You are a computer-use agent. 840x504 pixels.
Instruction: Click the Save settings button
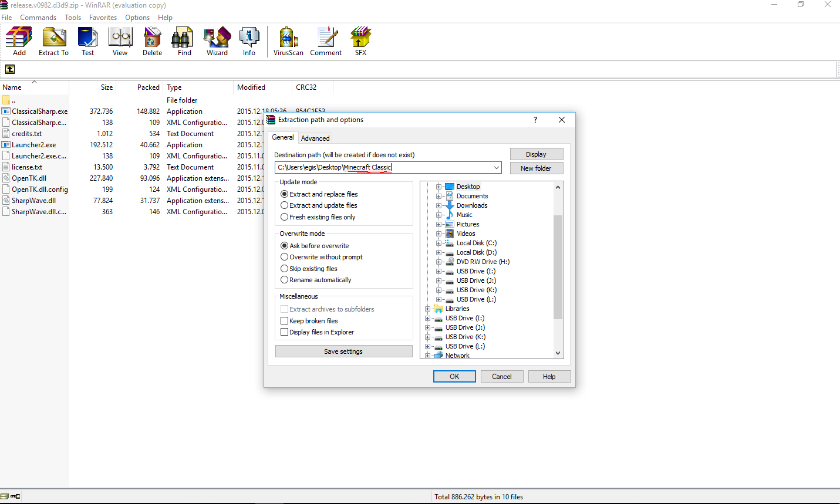(x=343, y=351)
